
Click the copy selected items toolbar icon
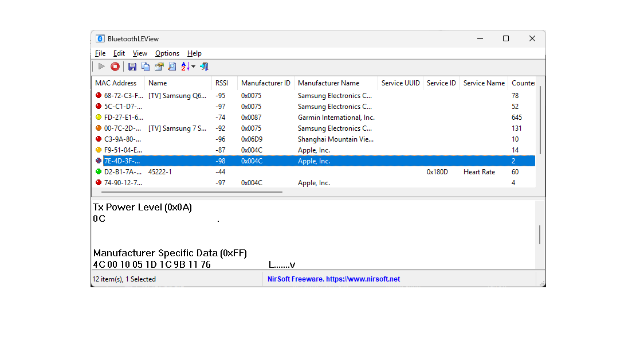[x=146, y=67]
